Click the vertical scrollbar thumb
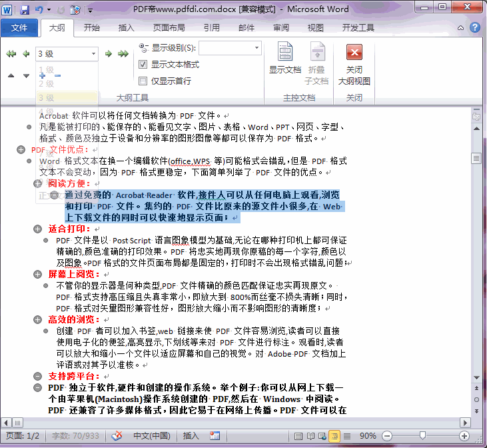The height and width of the screenshot is (448, 487). pyautogui.click(x=476, y=158)
